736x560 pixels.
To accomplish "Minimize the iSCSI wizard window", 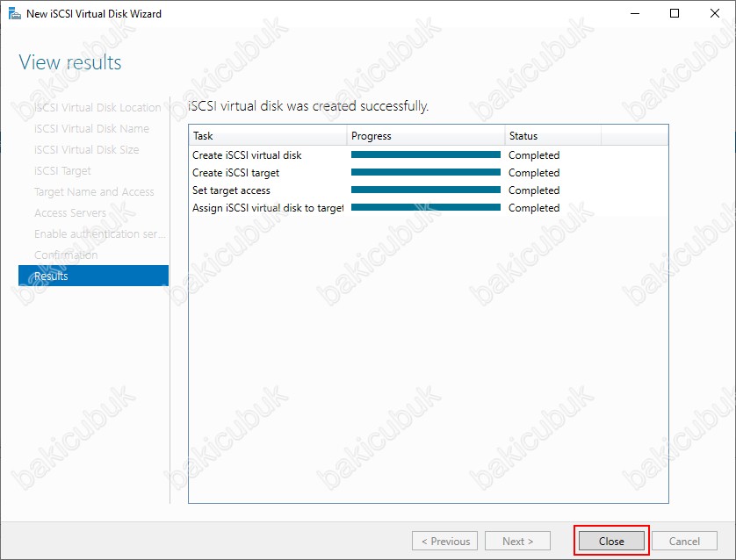I will pos(635,13).
